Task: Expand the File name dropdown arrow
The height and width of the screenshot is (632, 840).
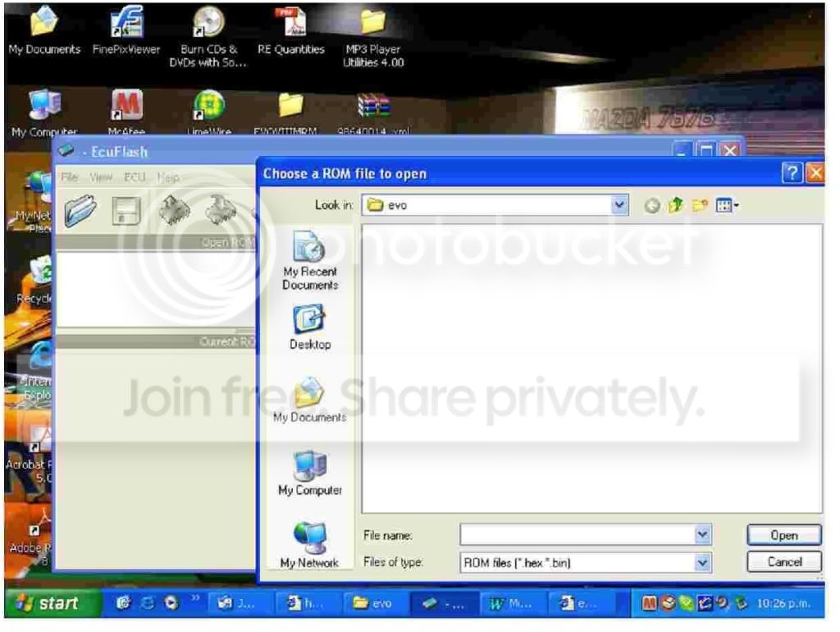Action: (x=702, y=535)
